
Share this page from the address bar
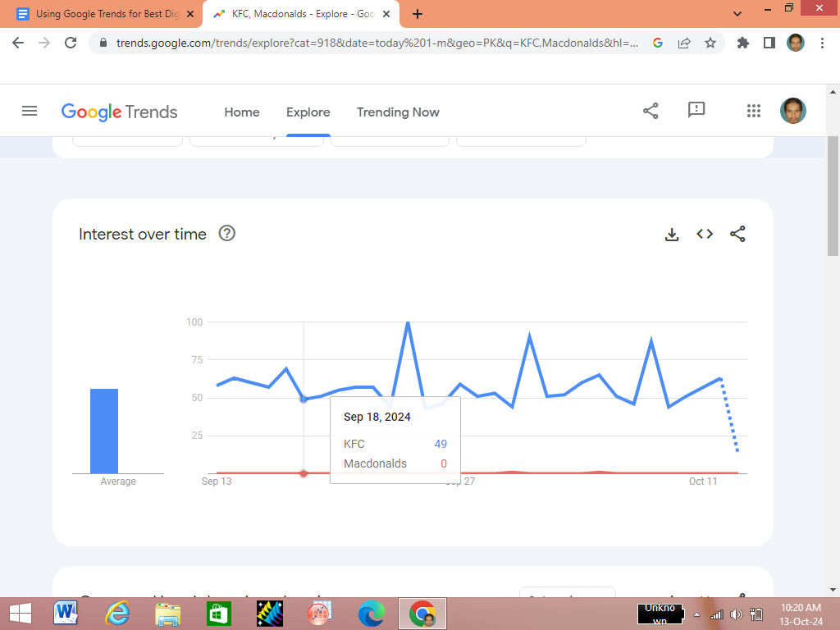pyautogui.click(x=684, y=43)
